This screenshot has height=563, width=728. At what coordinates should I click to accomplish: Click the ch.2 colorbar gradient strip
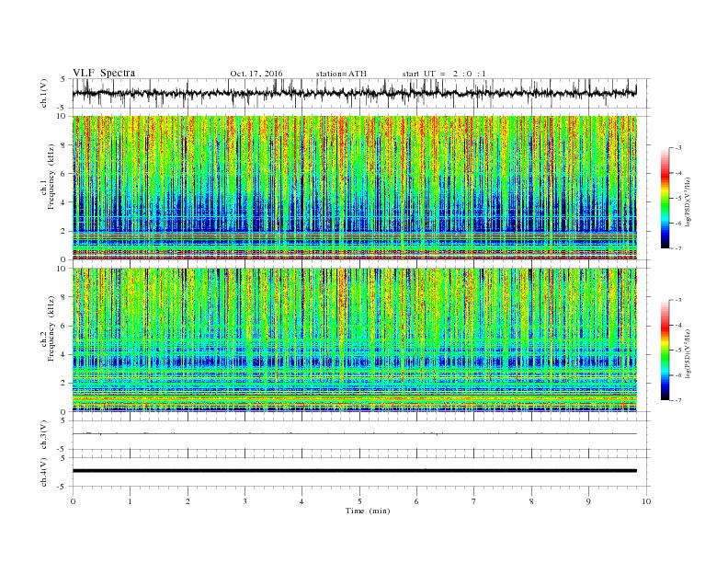(665, 350)
